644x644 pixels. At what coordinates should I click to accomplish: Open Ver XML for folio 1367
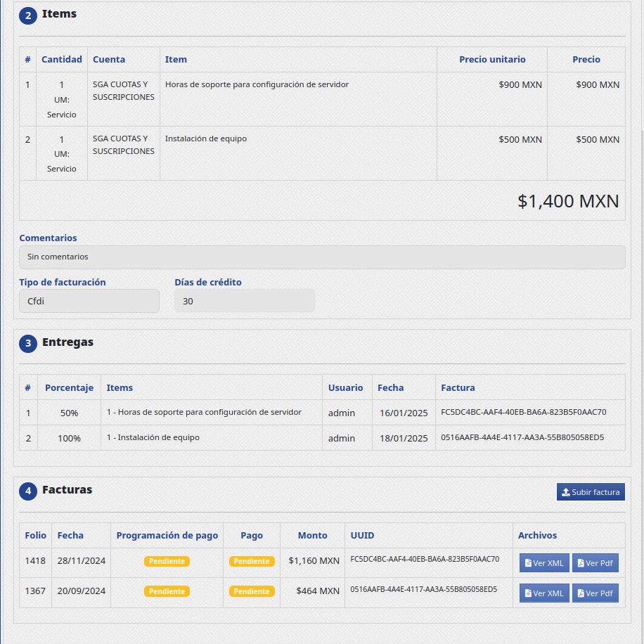[x=544, y=593]
